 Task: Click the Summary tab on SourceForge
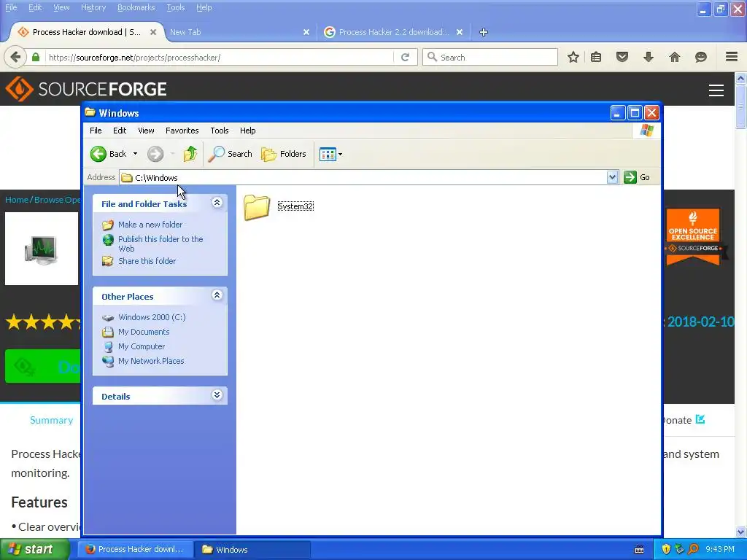[52, 420]
